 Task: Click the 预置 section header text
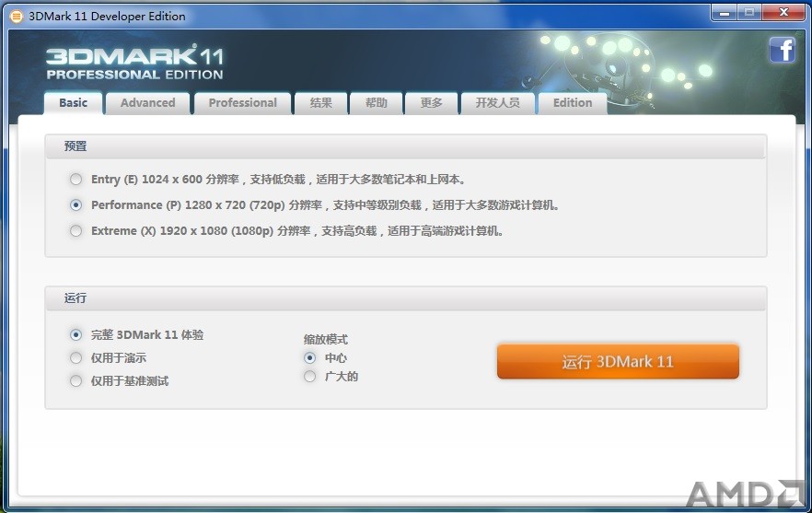tap(75, 146)
